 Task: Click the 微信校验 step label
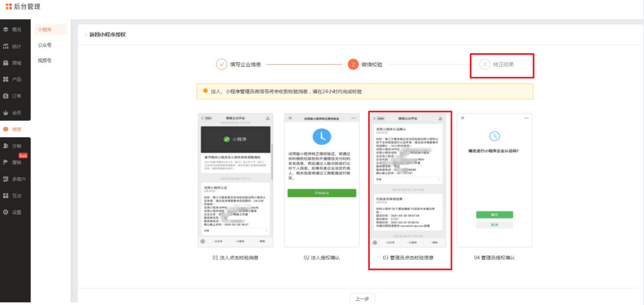(372, 64)
